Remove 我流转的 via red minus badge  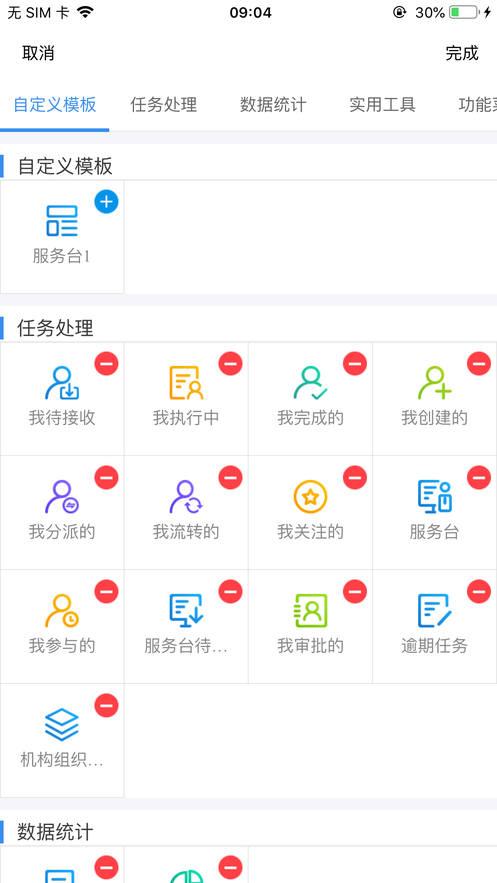click(230, 478)
